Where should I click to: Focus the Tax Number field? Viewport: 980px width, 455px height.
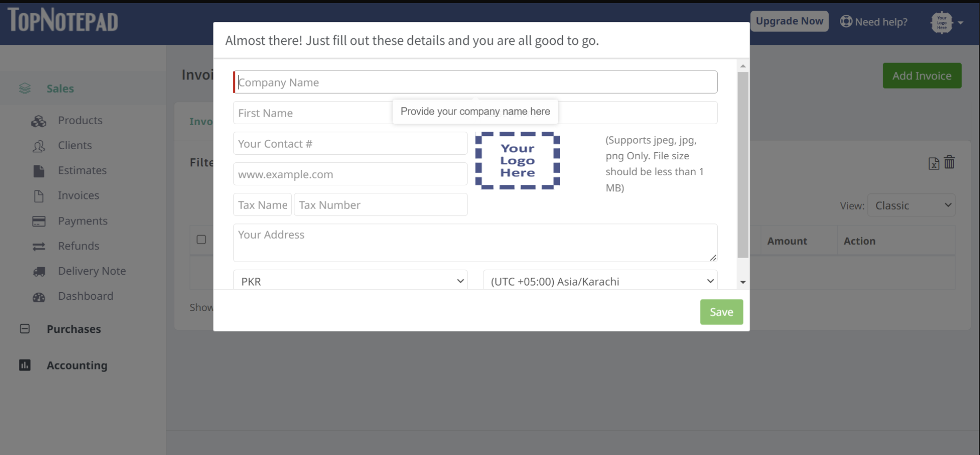click(380, 205)
